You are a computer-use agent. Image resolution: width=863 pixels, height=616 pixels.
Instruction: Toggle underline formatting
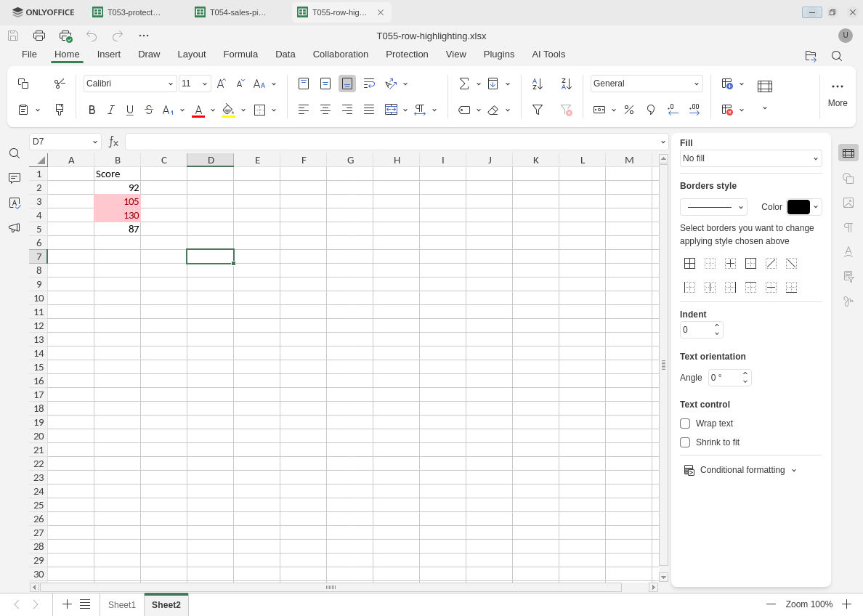[x=130, y=110]
